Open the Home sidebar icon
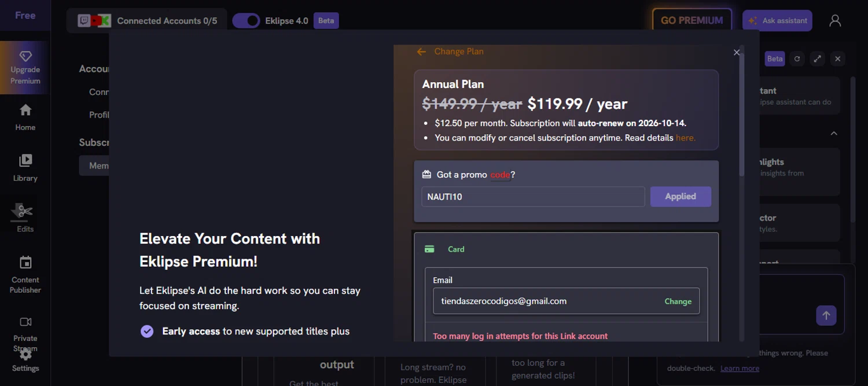This screenshot has width=868, height=386. tap(25, 111)
